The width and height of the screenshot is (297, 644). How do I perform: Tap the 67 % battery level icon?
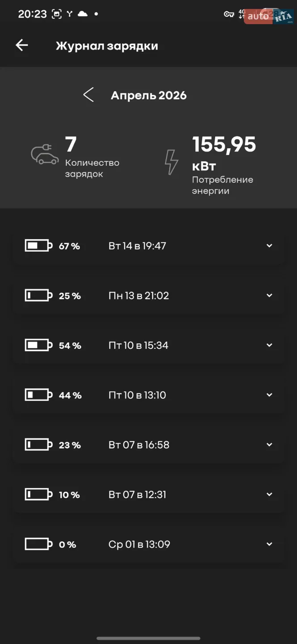[x=38, y=246]
